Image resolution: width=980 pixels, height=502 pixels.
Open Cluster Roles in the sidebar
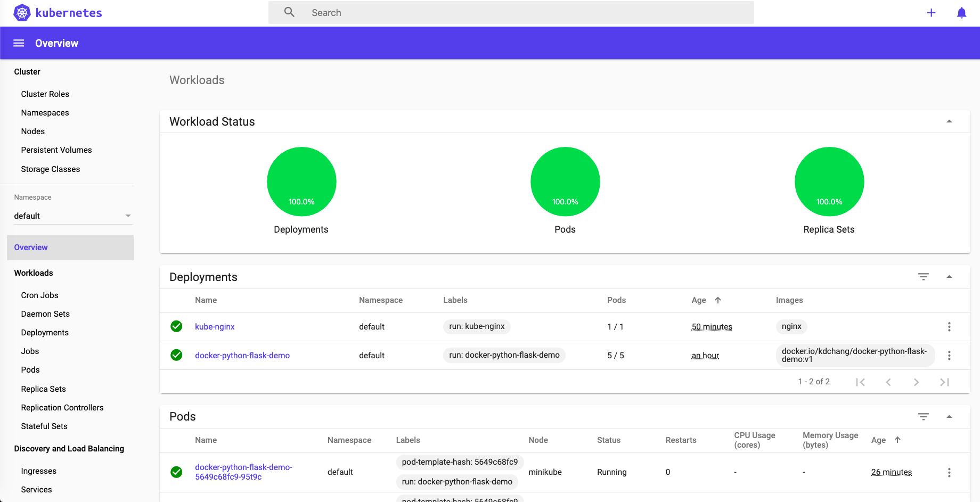coord(45,94)
